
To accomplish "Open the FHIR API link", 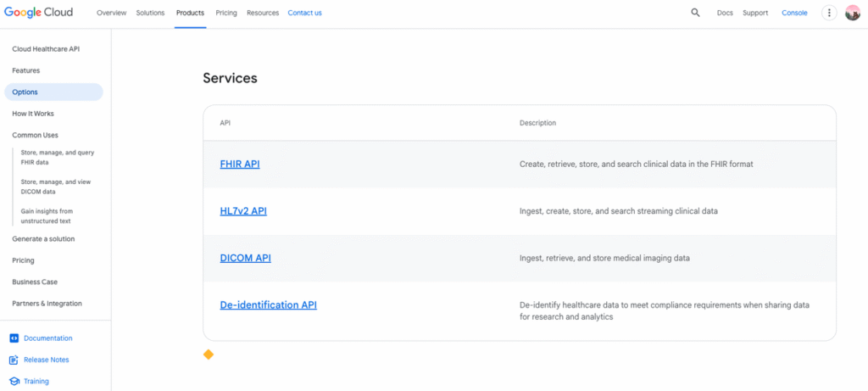I will [240, 164].
